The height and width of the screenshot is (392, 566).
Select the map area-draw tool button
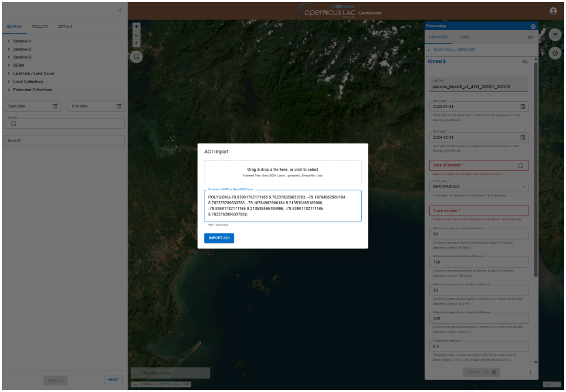137,57
